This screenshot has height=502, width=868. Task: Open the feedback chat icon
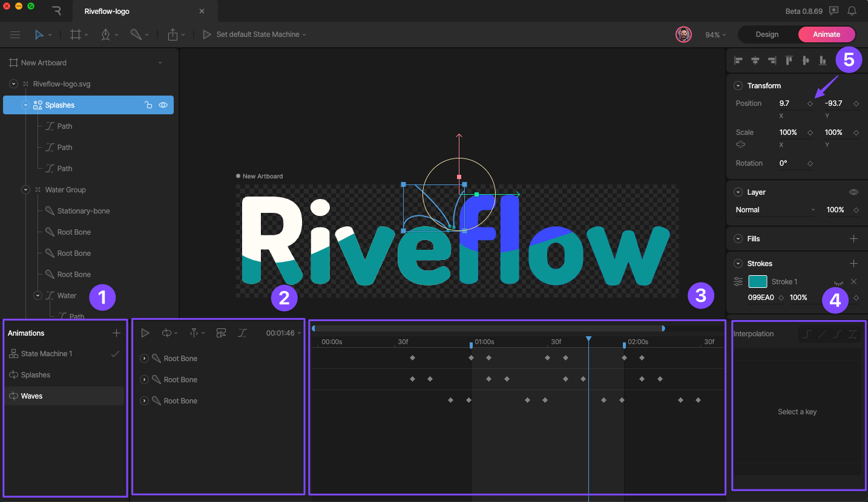click(833, 11)
